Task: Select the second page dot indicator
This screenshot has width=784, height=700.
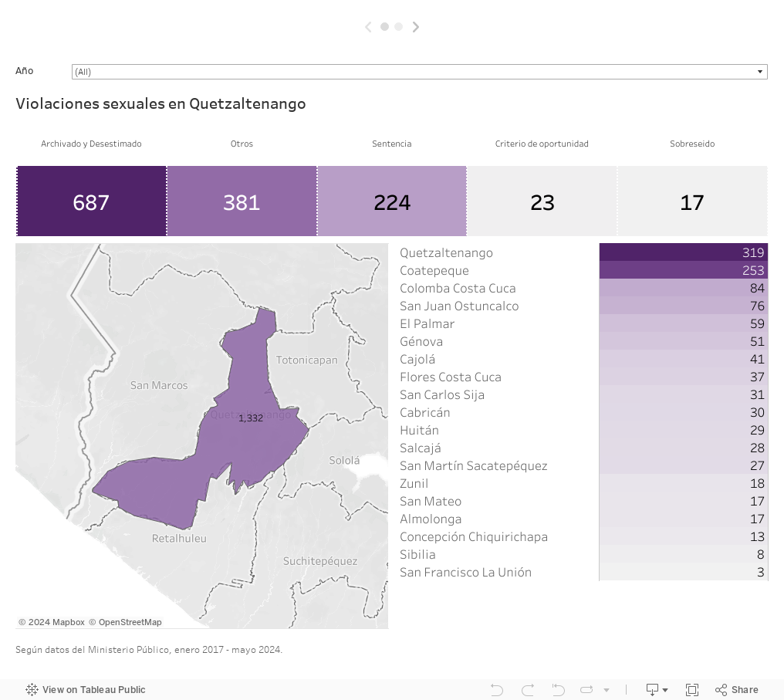Action: (x=398, y=27)
